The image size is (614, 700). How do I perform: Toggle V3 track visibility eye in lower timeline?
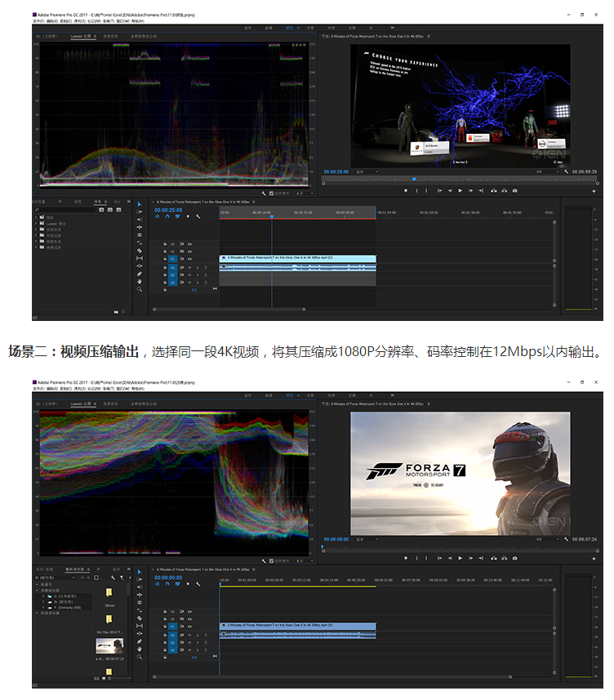[189, 612]
